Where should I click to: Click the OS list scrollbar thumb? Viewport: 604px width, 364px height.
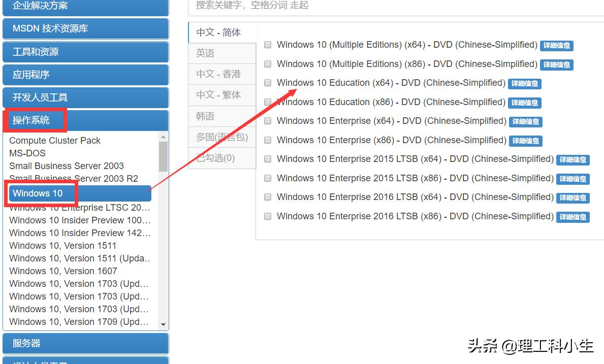[x=164, y=156]
